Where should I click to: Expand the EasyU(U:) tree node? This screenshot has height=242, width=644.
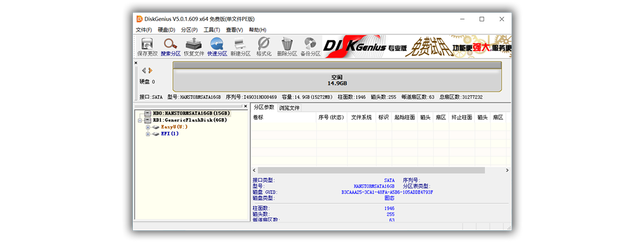(x=148, y=127)
